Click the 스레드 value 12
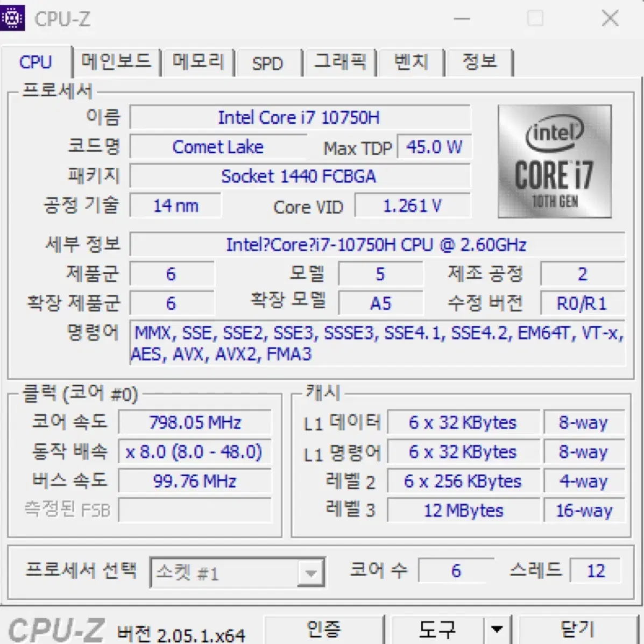The height and width of the screenshot is (644, 644). pyautogui.click(x=596, y=570)
